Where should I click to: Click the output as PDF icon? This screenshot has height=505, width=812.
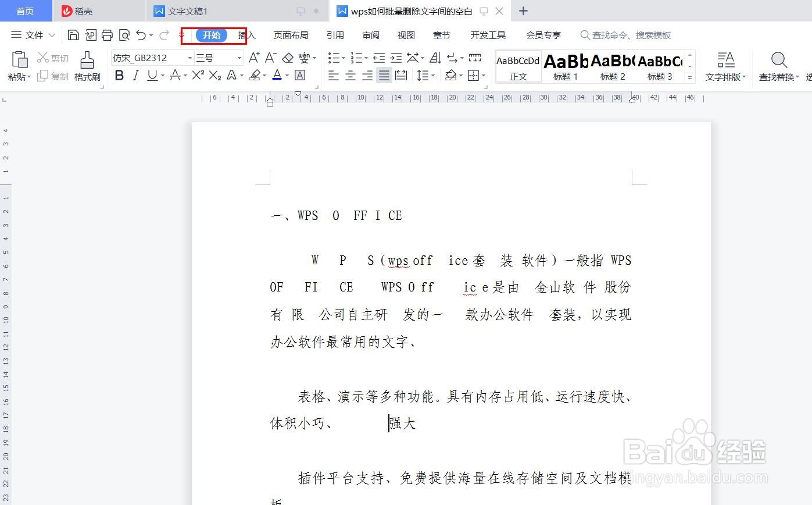90,35
